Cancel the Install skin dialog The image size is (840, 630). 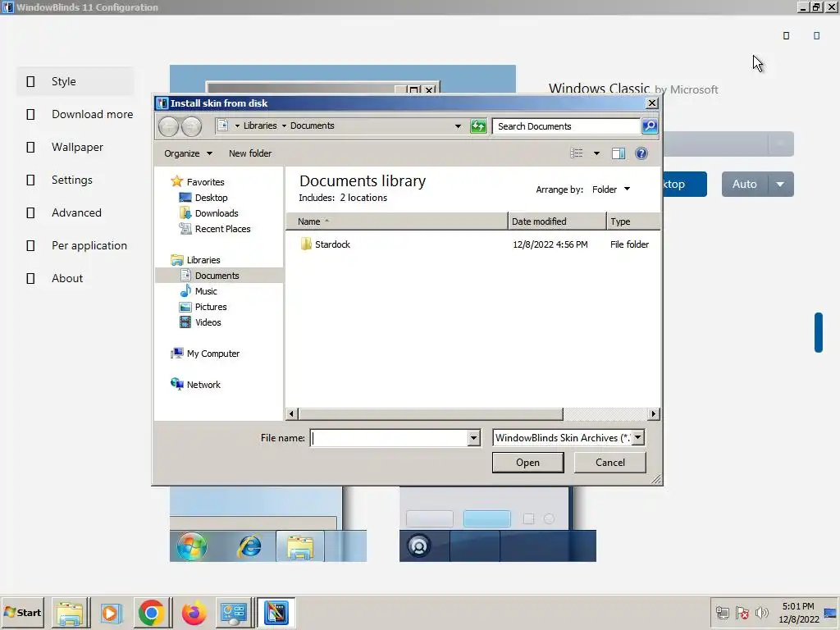pyautogui.click(x=609, y=463)
